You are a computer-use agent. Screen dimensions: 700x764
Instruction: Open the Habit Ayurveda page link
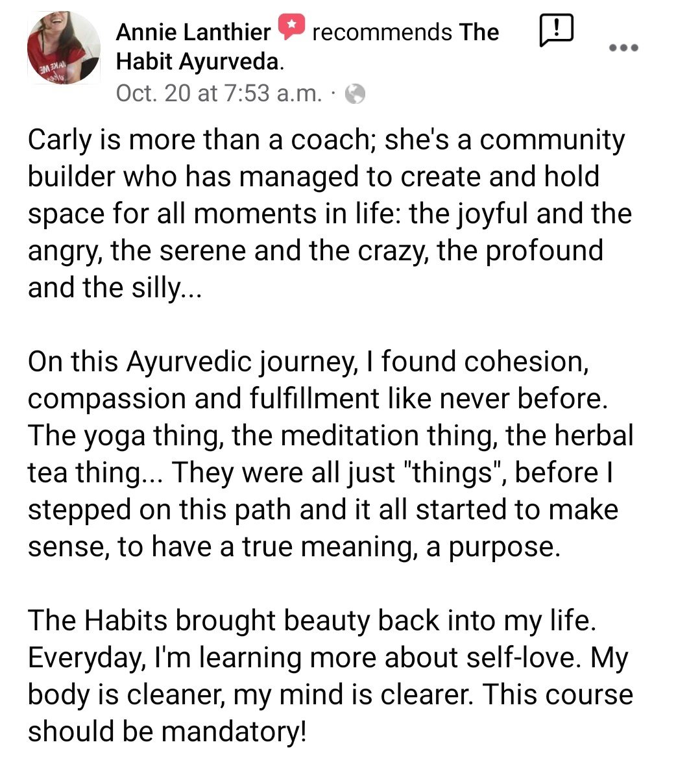pyautogui.click(x=199, y=61)
